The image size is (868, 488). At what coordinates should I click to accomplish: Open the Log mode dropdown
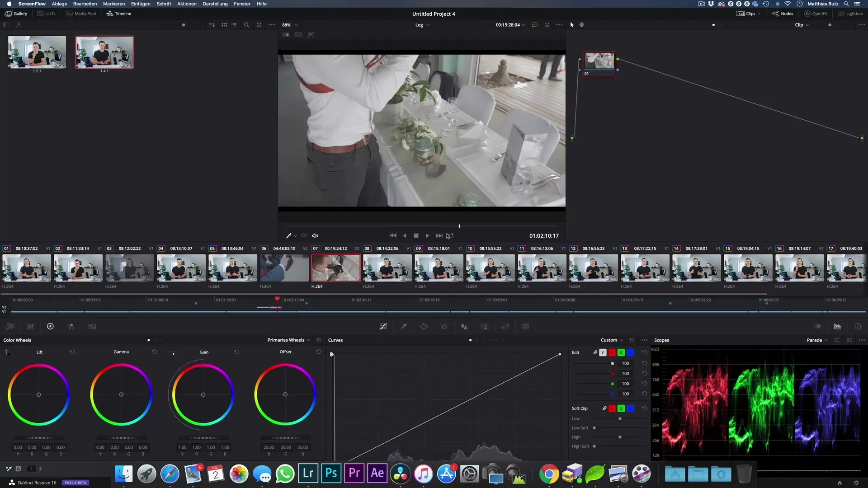click(x=422, y=25)
